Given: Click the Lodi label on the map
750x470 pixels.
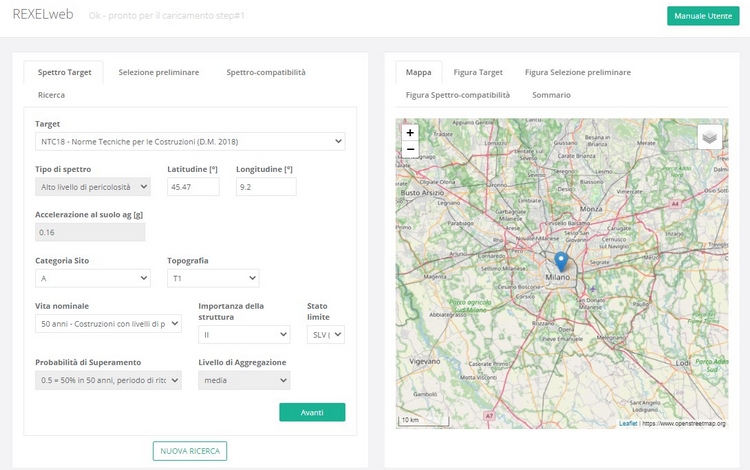Looking at the screenshot, I should click(x=683, y=363).
